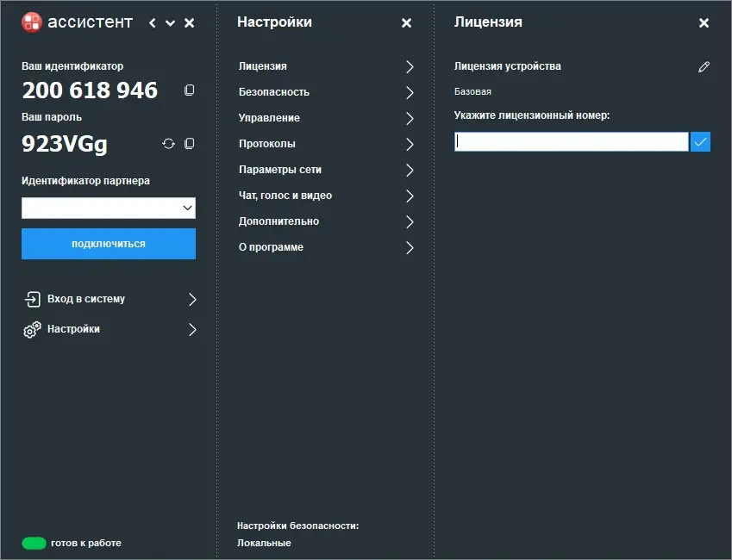Toggle the 'готов к работе' status switch

point(34,543)
